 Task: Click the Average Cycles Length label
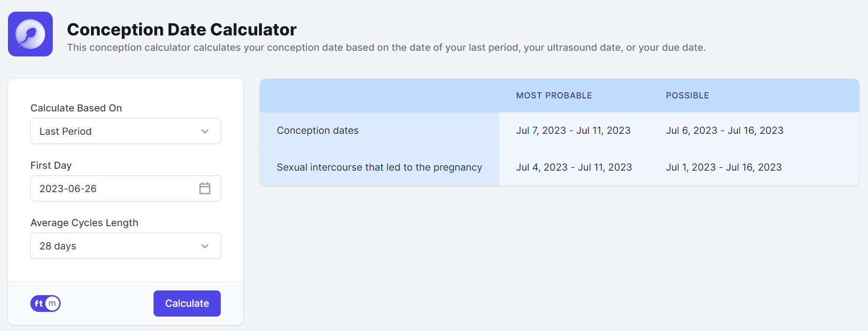(x=84, y=223)
